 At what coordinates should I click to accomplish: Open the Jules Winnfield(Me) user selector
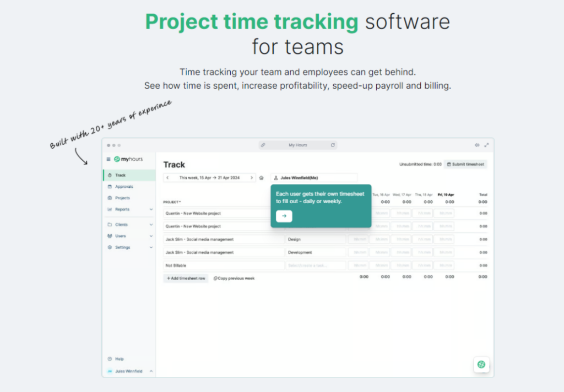[314, 178]
